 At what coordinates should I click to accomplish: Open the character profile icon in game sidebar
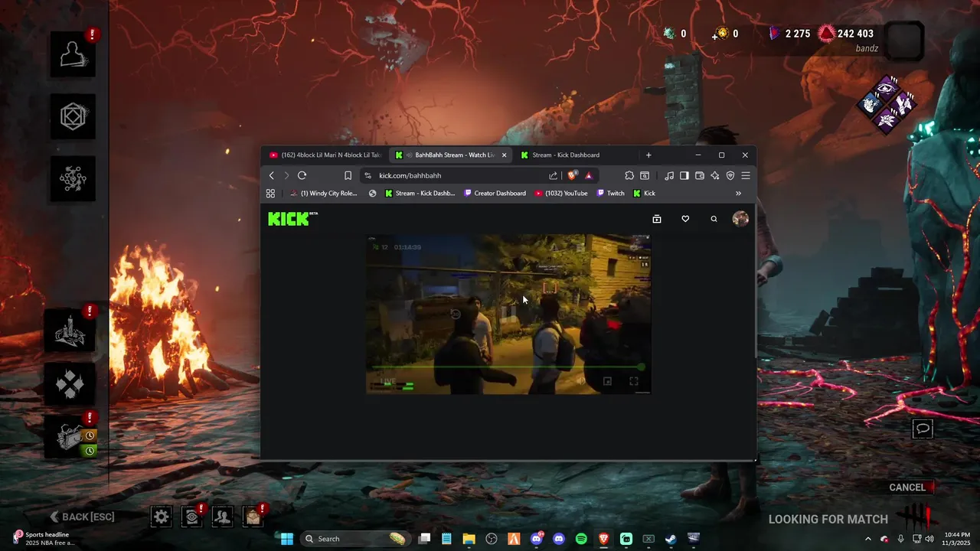[x=73, y=54]
